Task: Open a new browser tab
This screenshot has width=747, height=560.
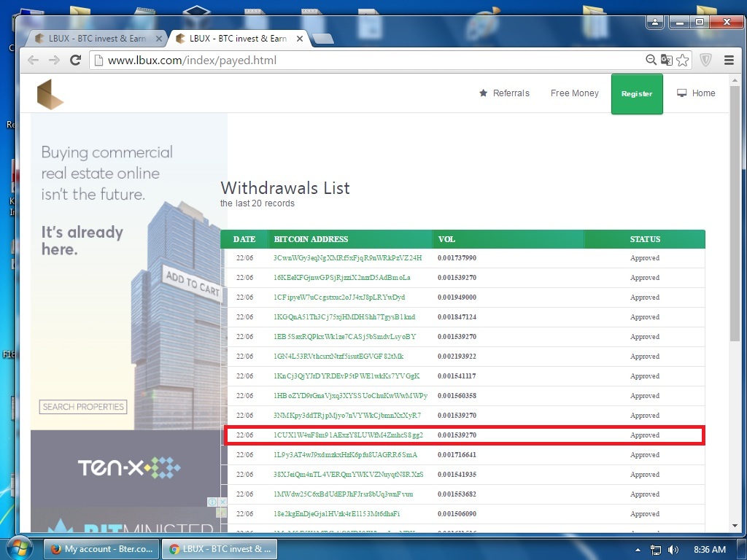Action: [323, 39]
